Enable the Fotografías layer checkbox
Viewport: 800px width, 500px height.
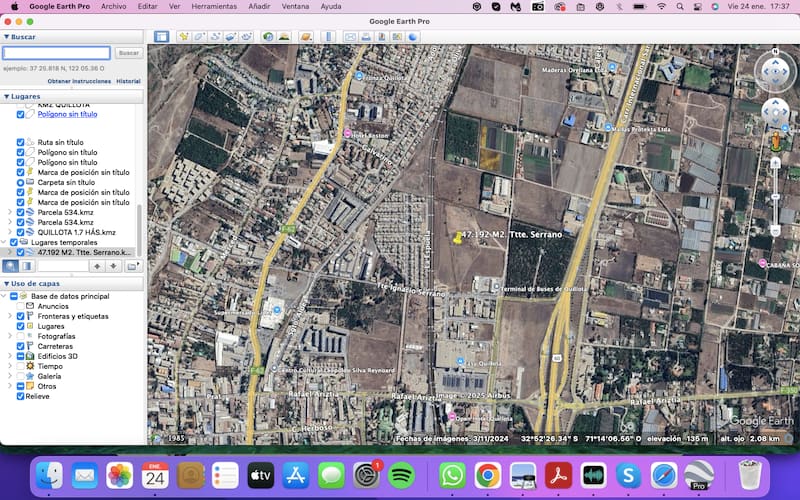click(20, 336)
